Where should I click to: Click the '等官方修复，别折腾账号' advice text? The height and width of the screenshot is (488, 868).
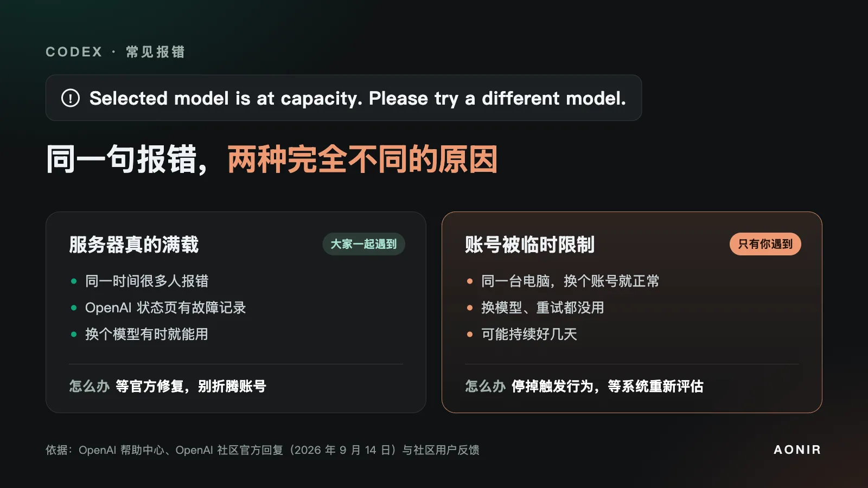(191, 386)
